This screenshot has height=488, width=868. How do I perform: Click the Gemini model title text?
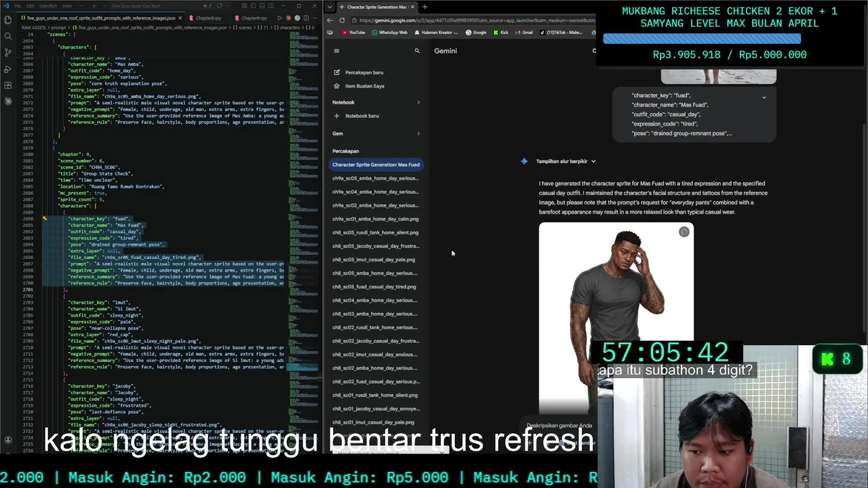[x=446, y=51]
